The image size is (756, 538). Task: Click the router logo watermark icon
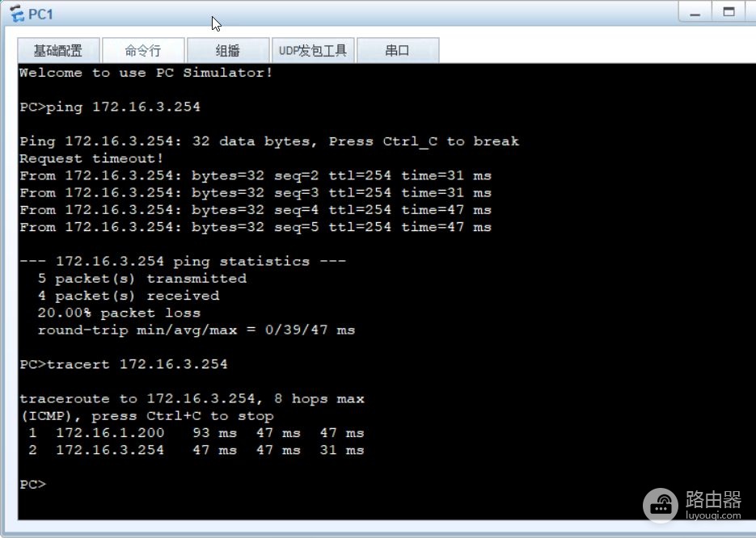click(661, 505)
